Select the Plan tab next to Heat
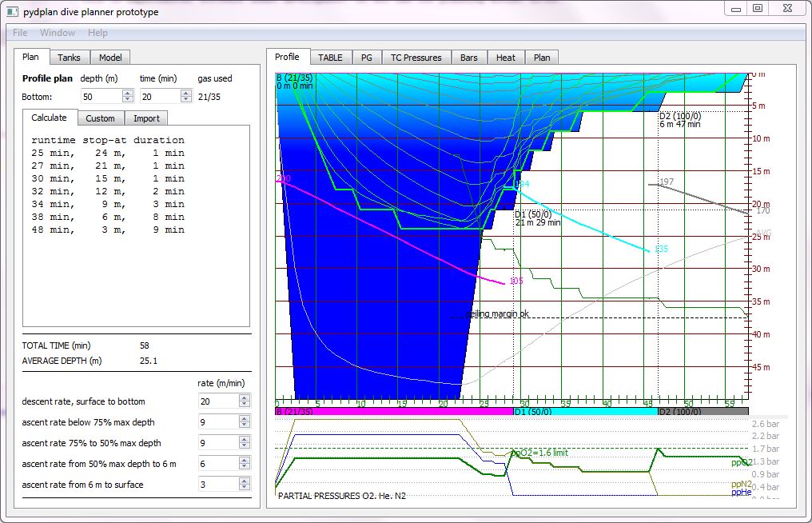The width and height of the screenshot is (812, 523). pos(542,58)
